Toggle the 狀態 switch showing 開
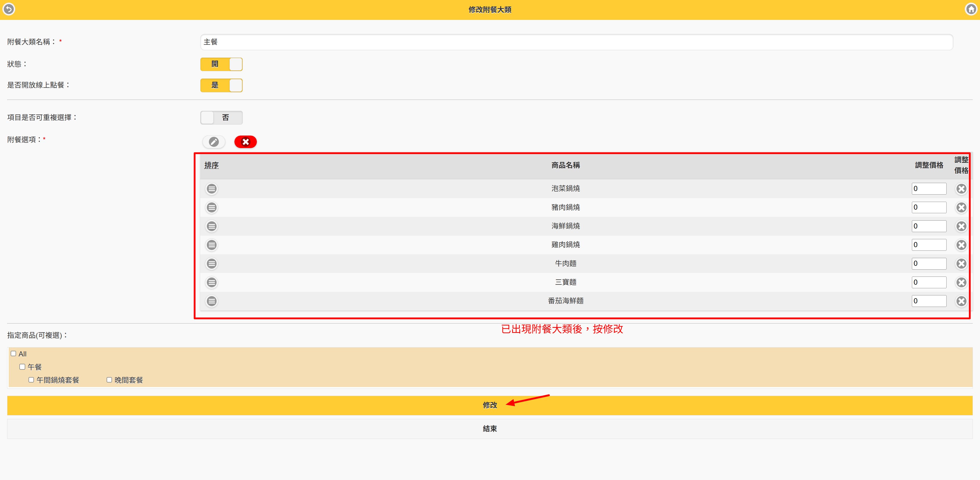Image resolution: width=980 pixels, height=480 pixels. click(x=221, y=64)
